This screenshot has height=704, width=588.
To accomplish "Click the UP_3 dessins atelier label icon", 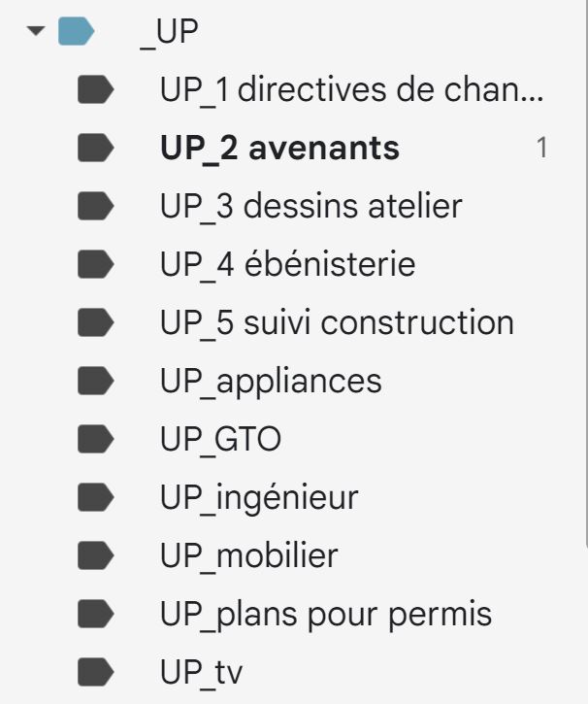I will coord(95,206).
